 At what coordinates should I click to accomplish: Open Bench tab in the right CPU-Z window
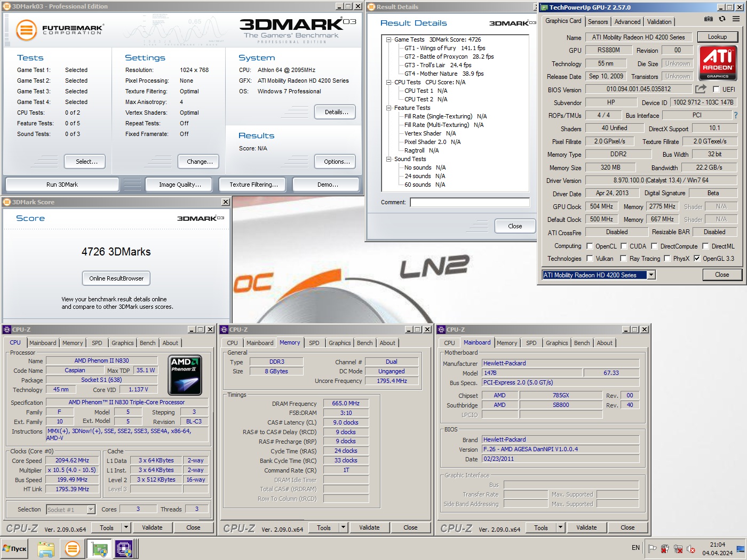pyautogui.click(x=582, y=343)
